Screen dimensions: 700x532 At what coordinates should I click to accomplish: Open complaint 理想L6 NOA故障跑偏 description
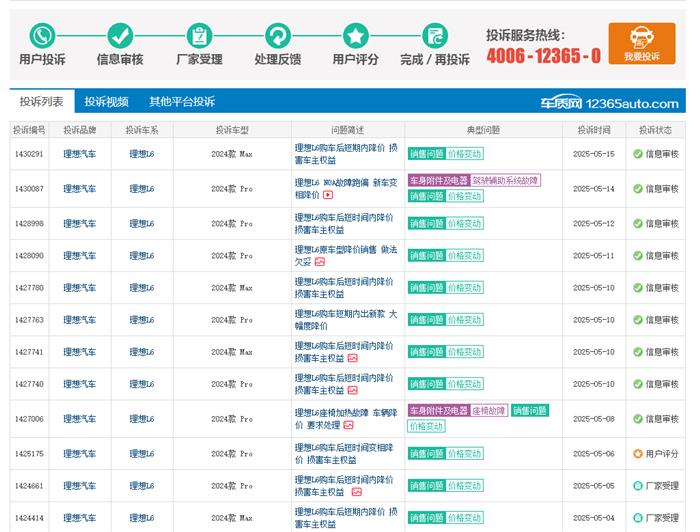pos(346,189)
